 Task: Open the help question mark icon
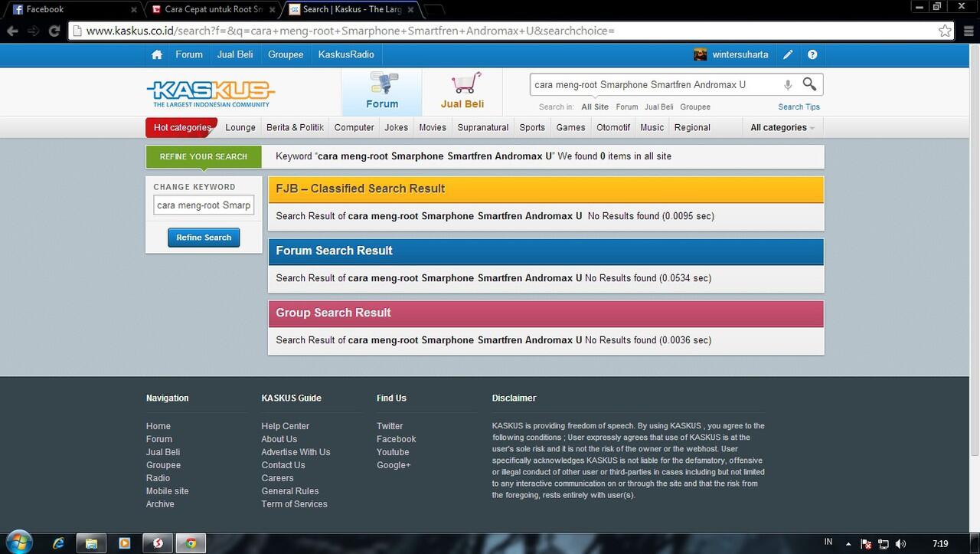pyautogui.click(x=812, y=54)
